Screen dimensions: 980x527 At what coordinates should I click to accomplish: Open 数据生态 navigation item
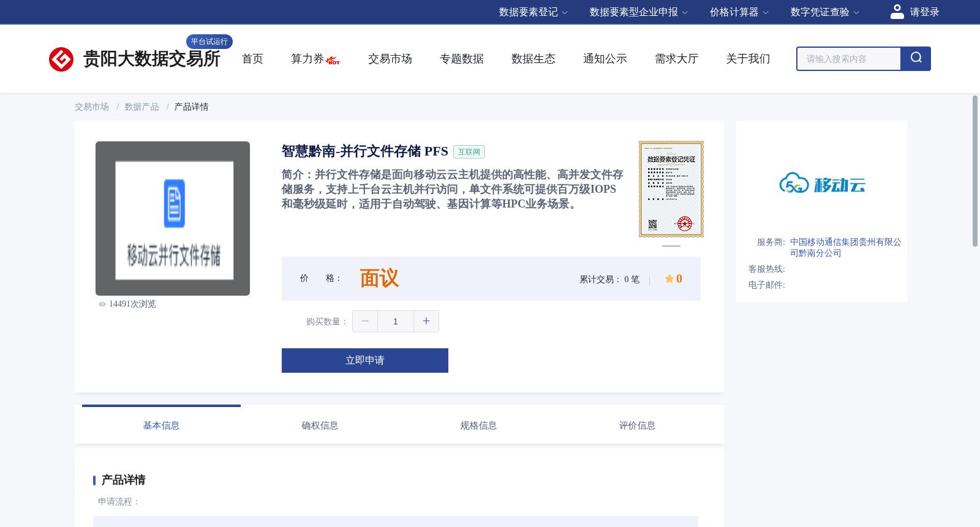pos(533,59)
